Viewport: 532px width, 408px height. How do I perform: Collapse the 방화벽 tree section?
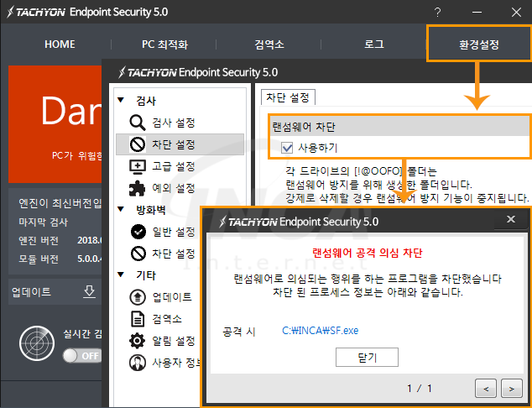(121, 209)
